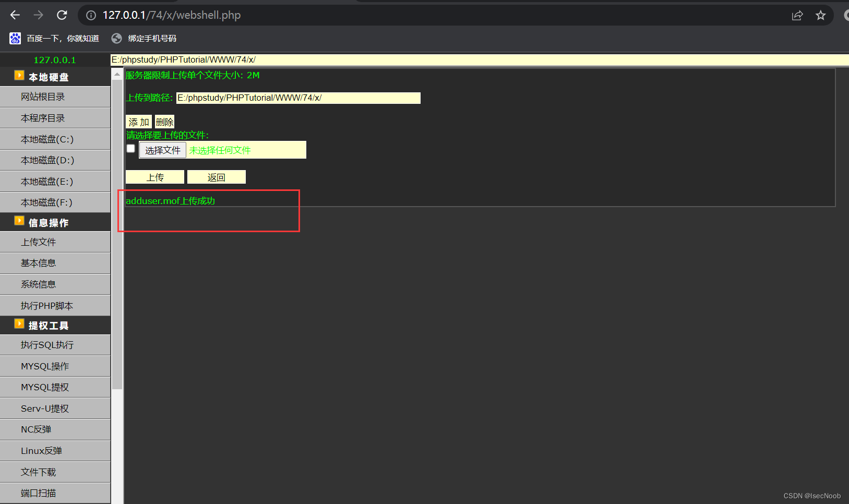Collapse the 提权工具 section arrow
The width and height of the screenshot is (849, 504).
tap(19, 324)
